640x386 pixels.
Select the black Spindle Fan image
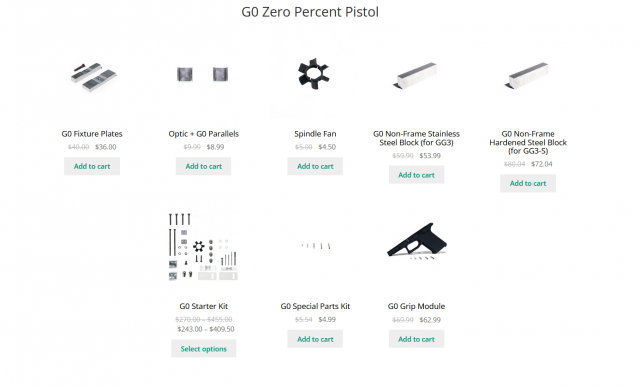(x=313, y=73)
